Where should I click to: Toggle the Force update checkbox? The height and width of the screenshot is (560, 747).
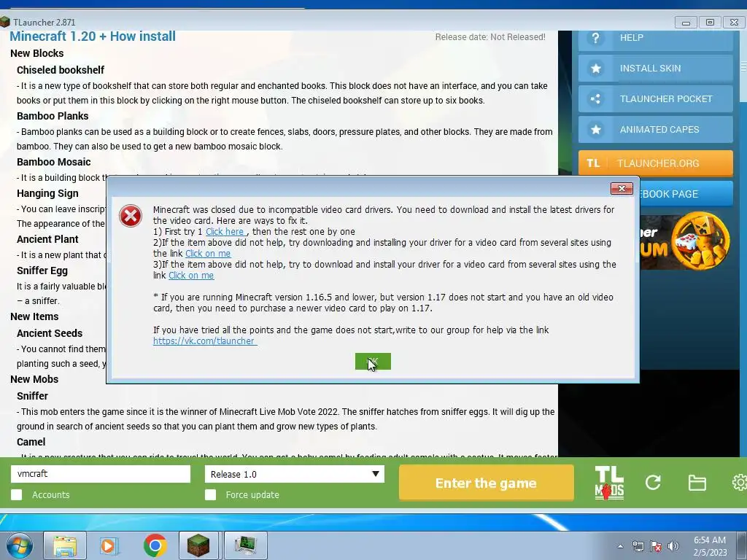[x=211, y=495]
